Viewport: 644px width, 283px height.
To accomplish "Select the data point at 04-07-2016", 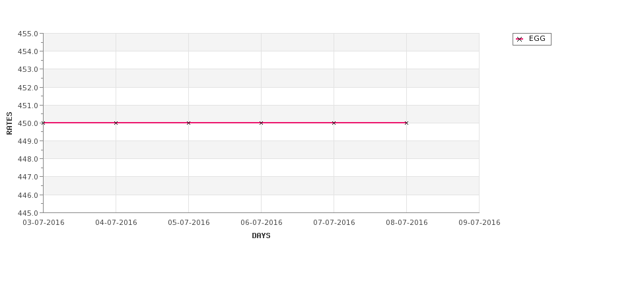I will coord(116,123).
